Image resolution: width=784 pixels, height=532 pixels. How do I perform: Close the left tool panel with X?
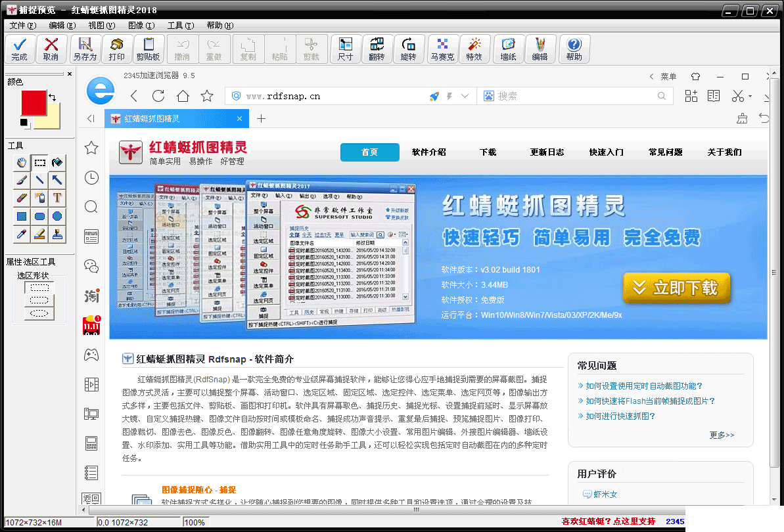pos(70,74)
